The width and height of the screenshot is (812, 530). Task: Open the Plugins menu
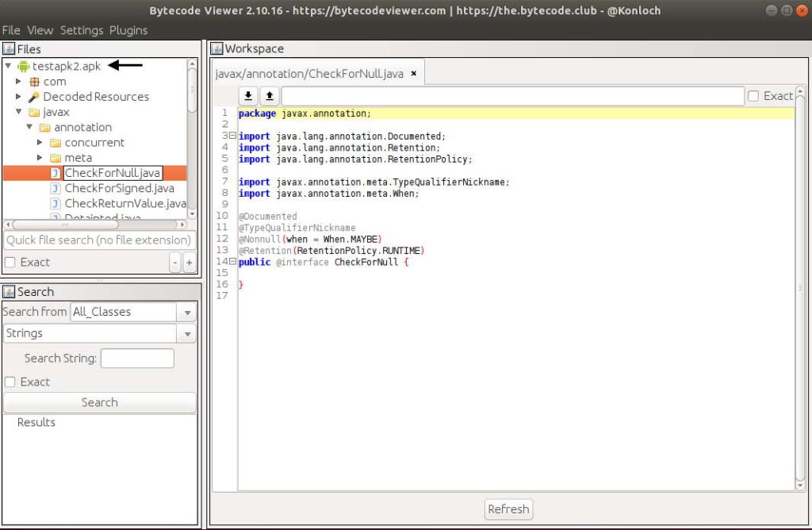128,30
